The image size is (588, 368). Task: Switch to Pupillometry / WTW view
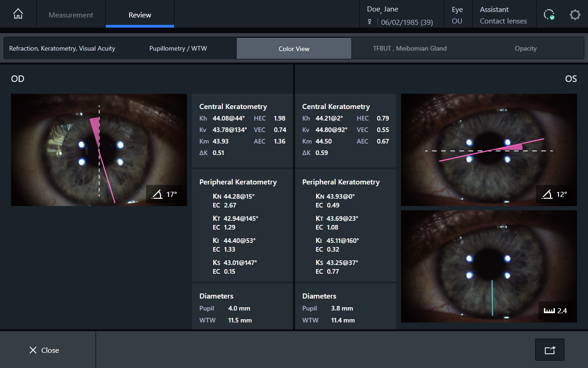178,48
